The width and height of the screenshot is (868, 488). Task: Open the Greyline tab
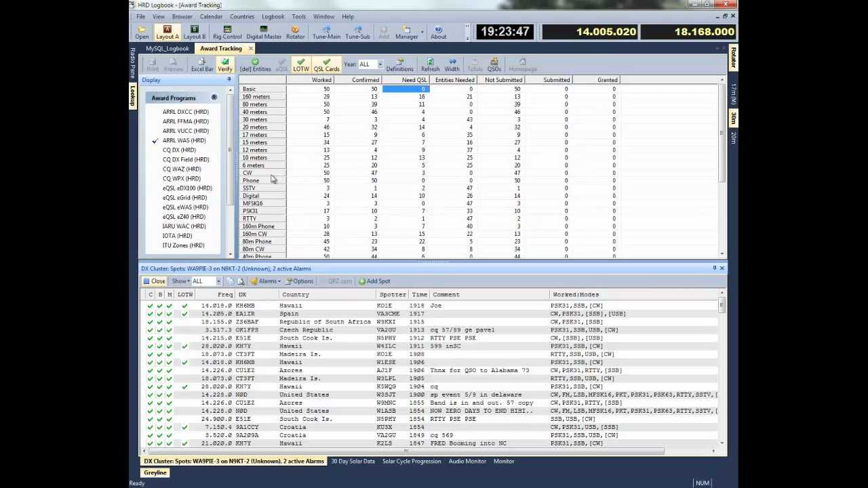[x=155, y=472]
